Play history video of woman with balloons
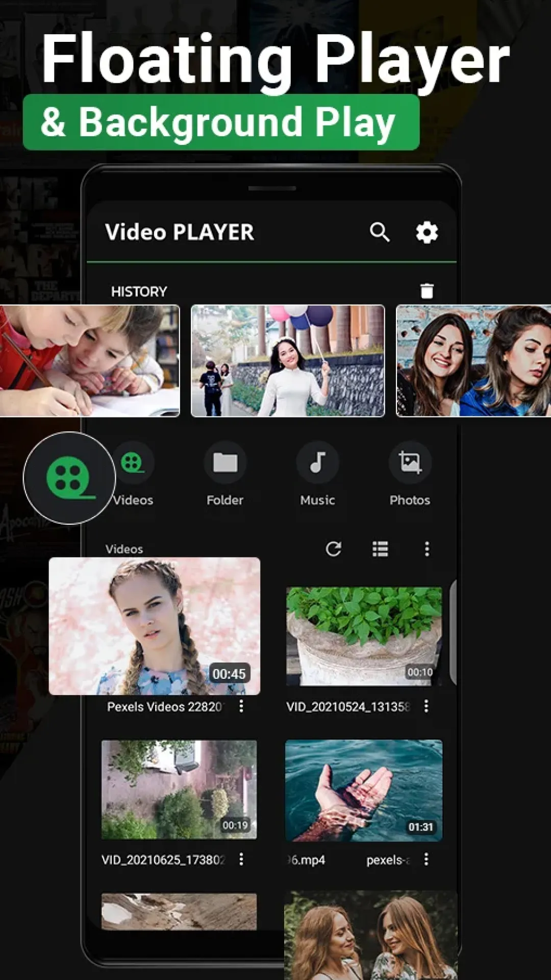The height and width of the screenshot is (980, 551). pyautogui.click(x=288, y=361)
